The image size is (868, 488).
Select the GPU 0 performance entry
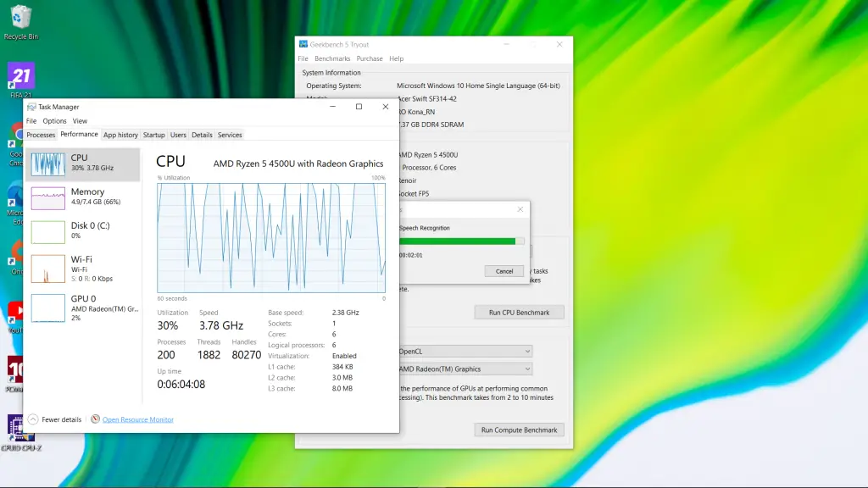tap(83, 308)
